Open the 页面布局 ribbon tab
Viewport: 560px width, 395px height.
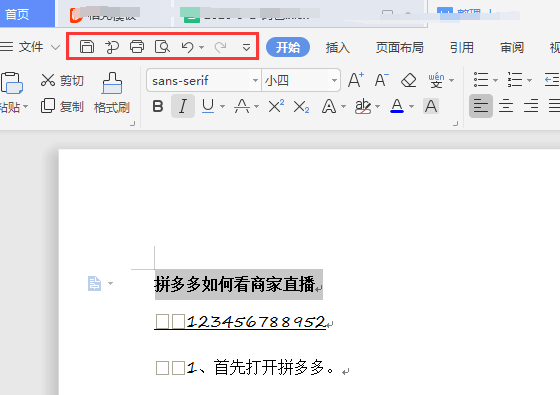(399, 47)
